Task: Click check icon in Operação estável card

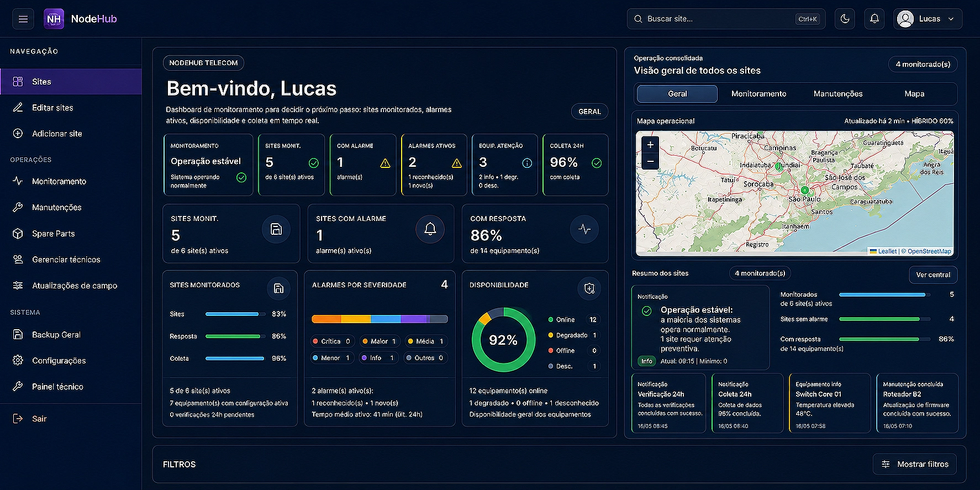Action: (x=241, y=177)
